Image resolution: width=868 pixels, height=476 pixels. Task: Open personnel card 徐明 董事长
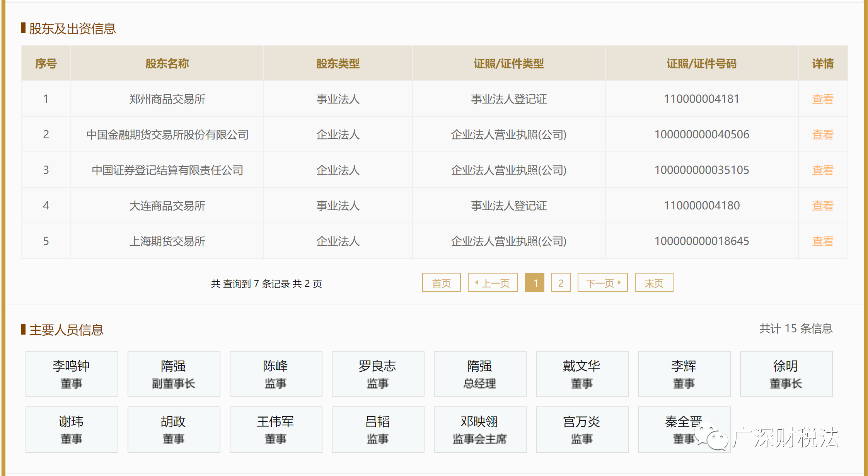point(786,374)
